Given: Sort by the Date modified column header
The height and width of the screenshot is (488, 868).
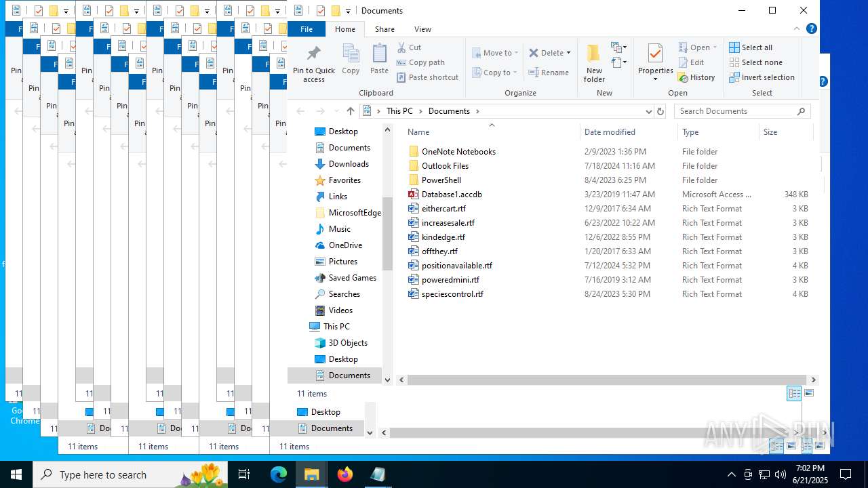Looking at the screenshot, I should [627, 132].
